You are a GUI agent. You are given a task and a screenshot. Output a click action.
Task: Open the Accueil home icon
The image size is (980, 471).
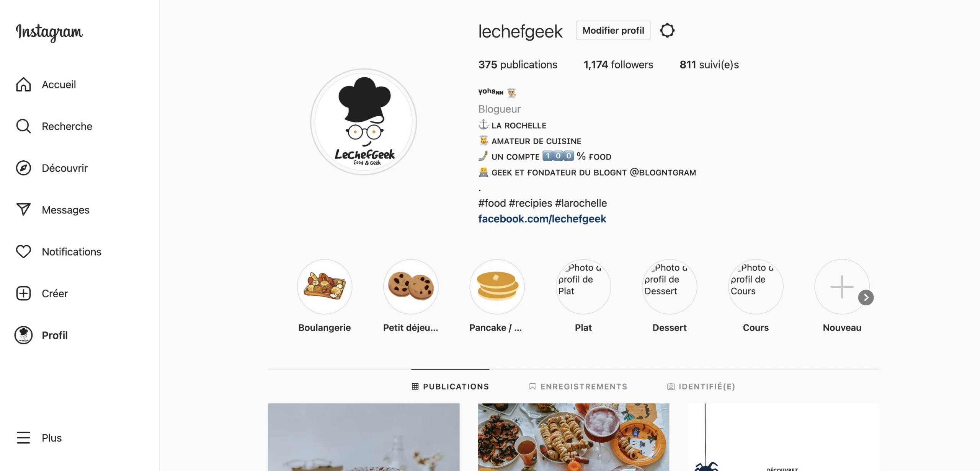(x=23, y=85)
